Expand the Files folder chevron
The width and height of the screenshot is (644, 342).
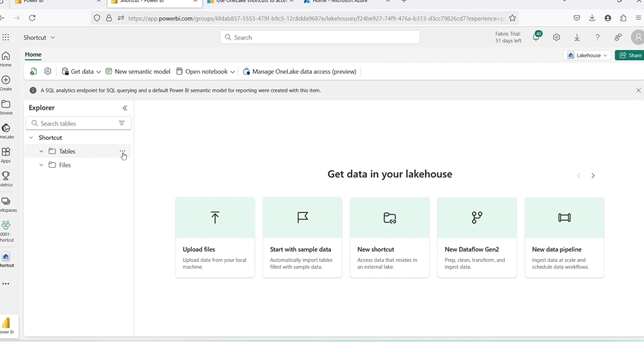coord(41,165)
